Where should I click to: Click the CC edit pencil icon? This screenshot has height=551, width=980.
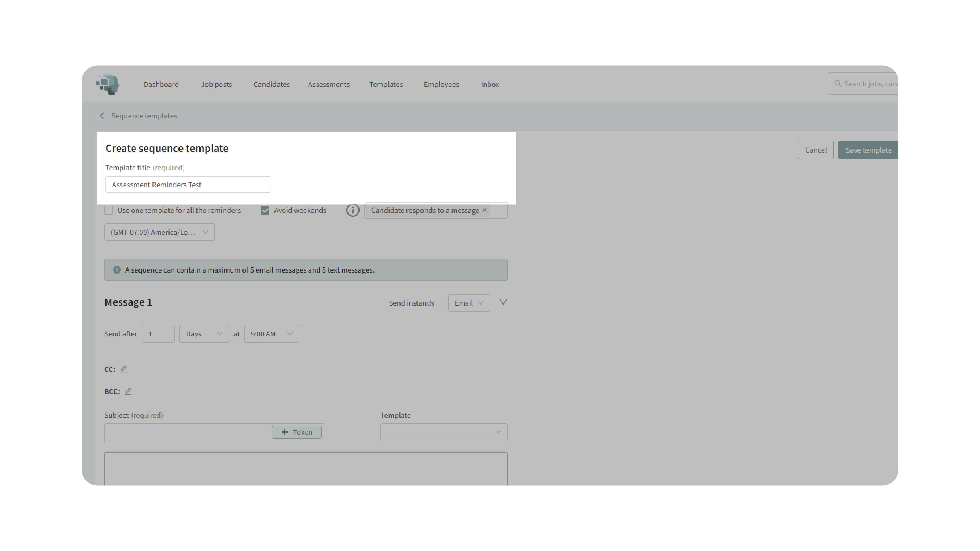click(124, 369)
